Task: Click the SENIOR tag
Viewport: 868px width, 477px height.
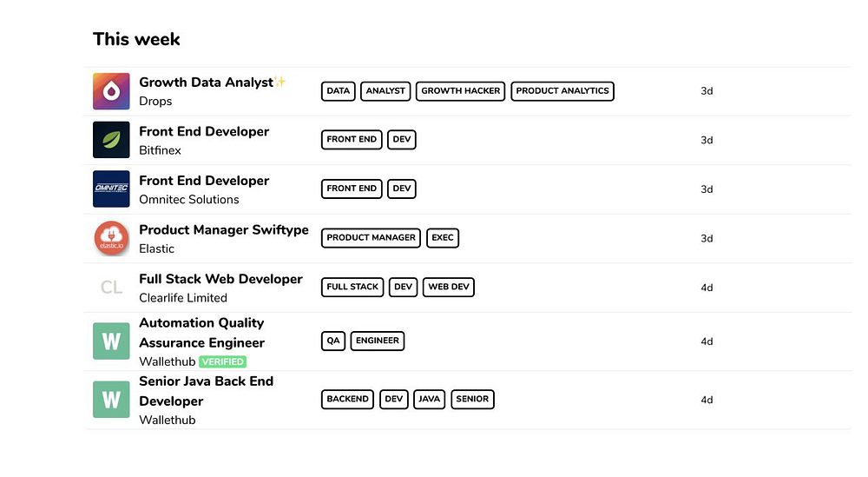Action: (472, 400)
